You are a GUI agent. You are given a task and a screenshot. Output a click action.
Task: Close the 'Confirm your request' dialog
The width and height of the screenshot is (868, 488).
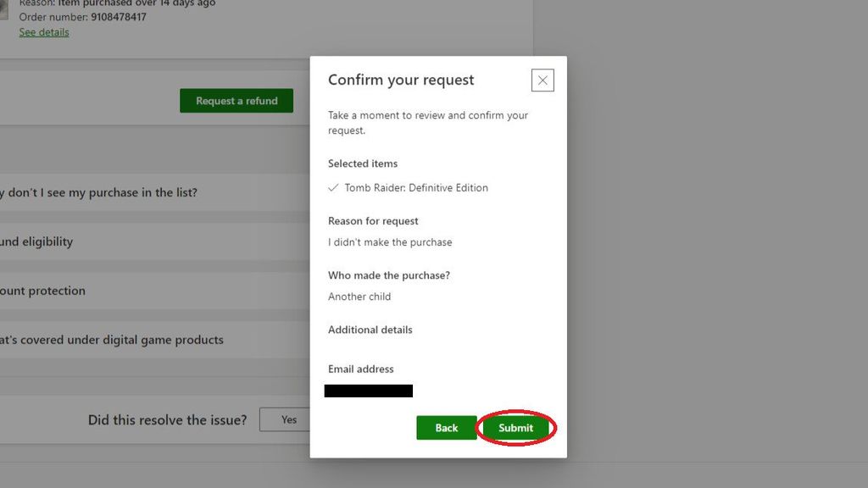(x=542, y=80)
